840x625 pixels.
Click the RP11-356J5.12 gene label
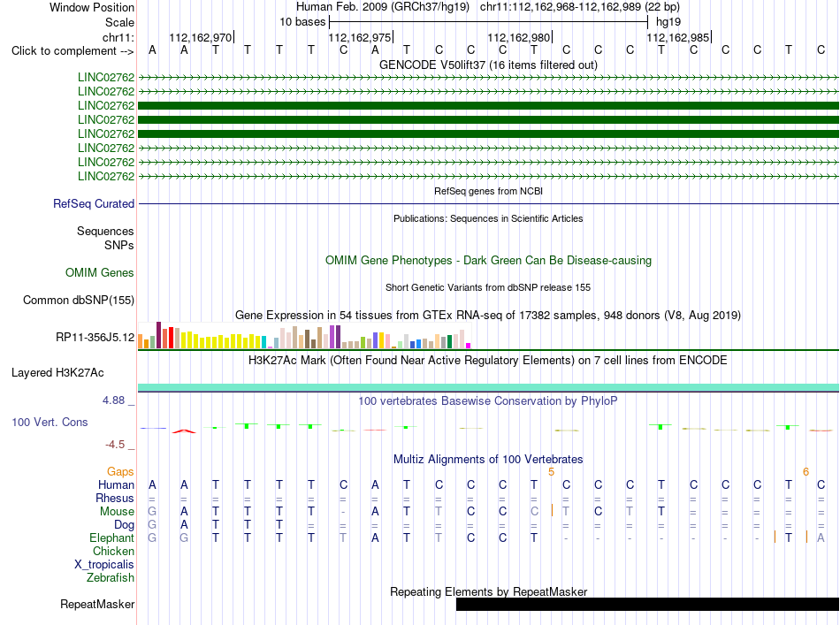pyautogui.click(x=95, y=337)
